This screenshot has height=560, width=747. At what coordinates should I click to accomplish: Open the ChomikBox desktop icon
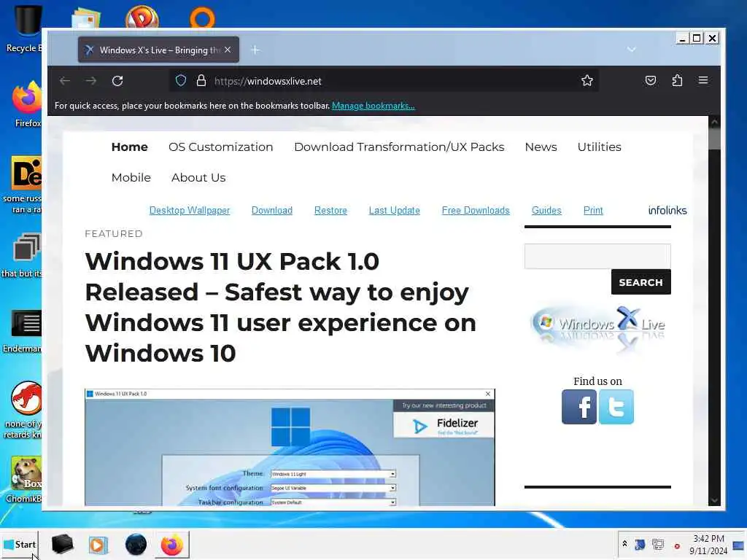click(x=24, y=480)
